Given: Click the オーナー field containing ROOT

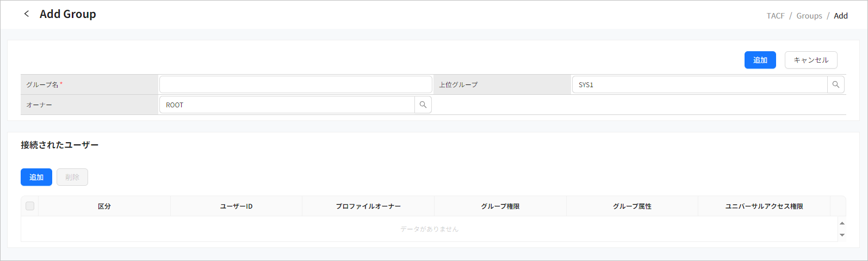Looking at the screenshot, I should tap(287, 105).
